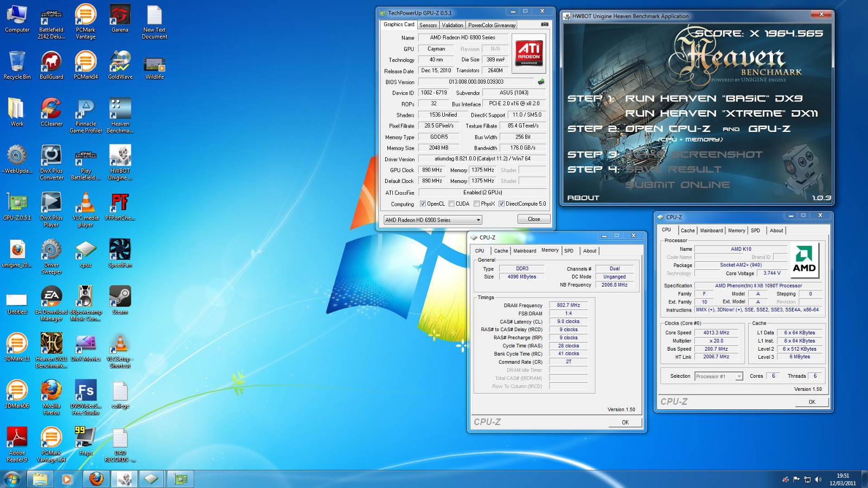Open Cache tab in the AMD CPU-Z window
The width and height of the screenshot is (868, 488).
pyautogui.click(x=687, y=231)
